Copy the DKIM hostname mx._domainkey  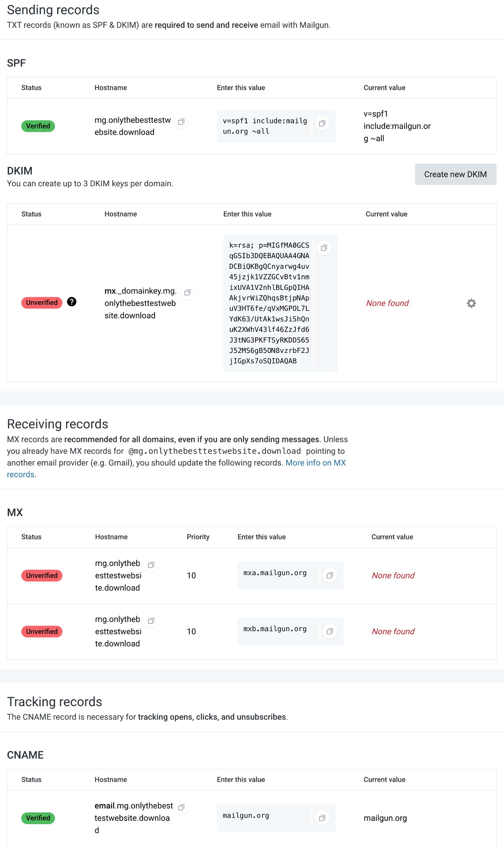[187, 292]
